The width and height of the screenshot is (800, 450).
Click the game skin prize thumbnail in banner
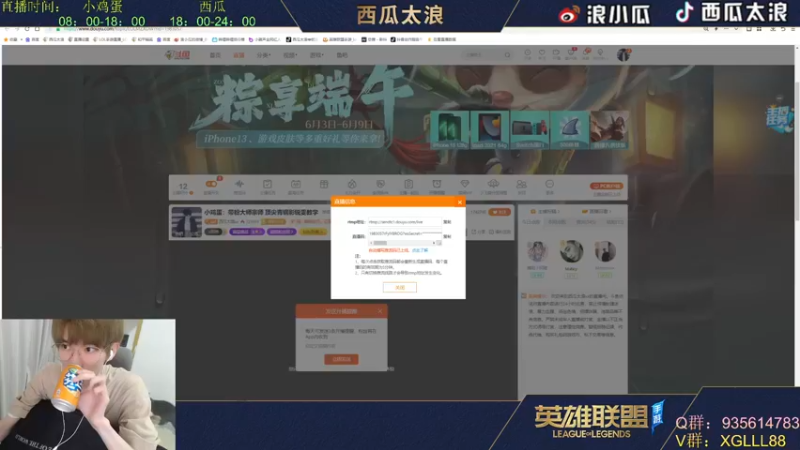pyautogui.click(x=610, y=130)
